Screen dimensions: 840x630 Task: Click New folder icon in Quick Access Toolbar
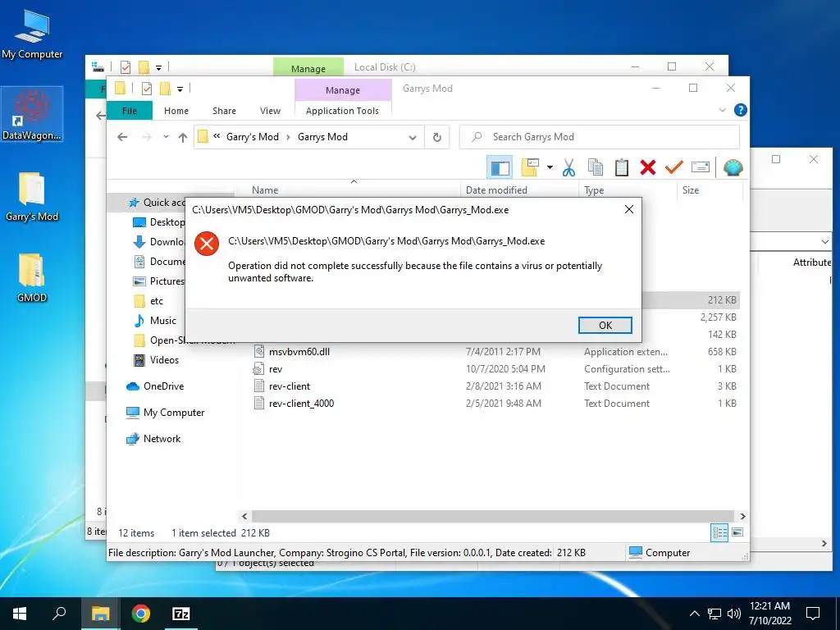pos(166,89)
